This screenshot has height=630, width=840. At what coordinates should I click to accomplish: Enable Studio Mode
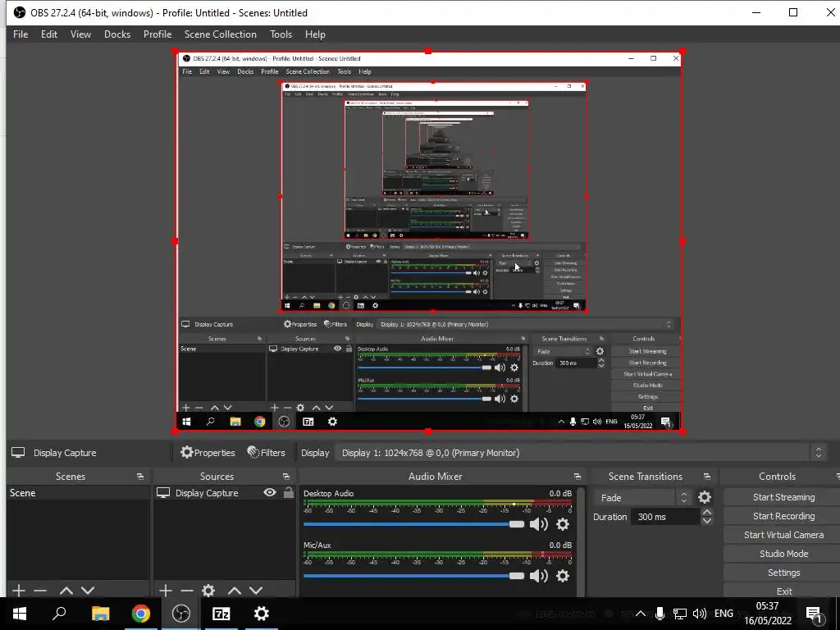pyautogui.click(x=783, y=554)
